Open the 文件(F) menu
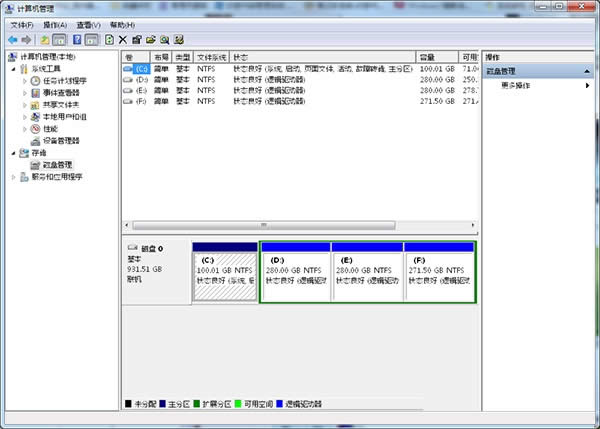 [22, 24]
